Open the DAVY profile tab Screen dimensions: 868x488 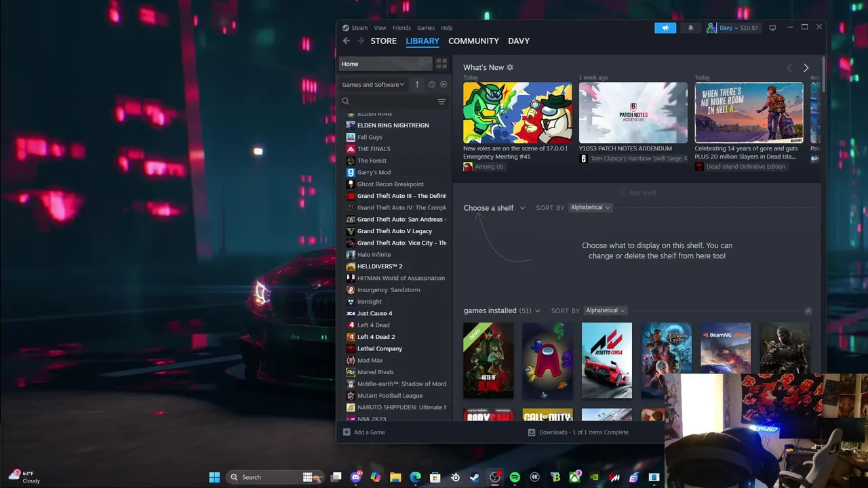point(519,41)
